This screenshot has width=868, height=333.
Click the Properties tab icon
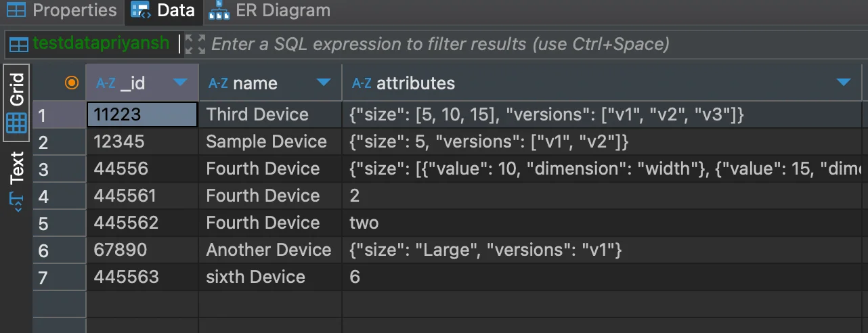click(16, 11)
